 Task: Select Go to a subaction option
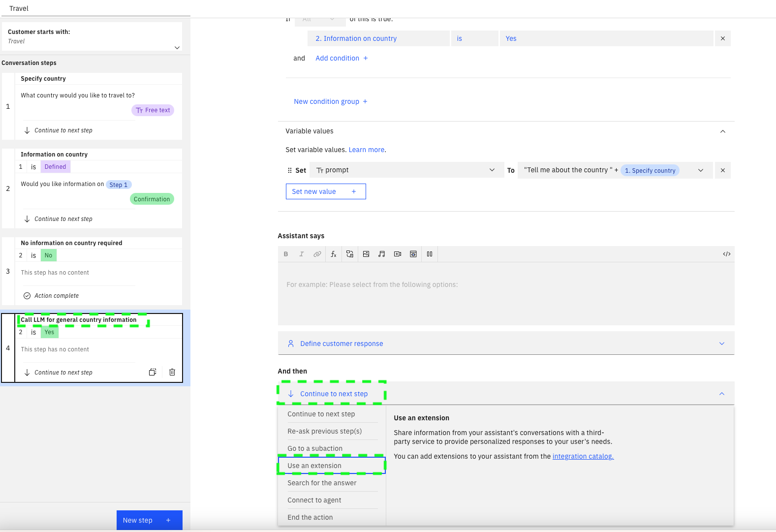[x=332, y=448]
